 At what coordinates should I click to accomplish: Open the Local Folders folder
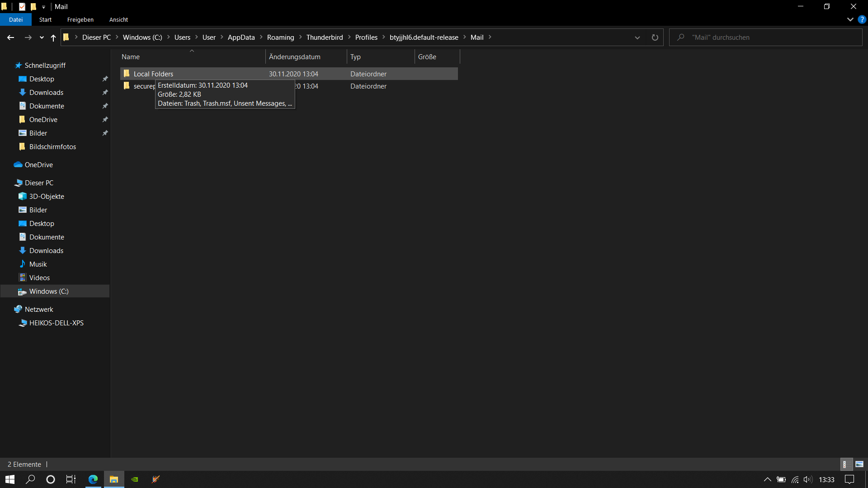[153, 74]
